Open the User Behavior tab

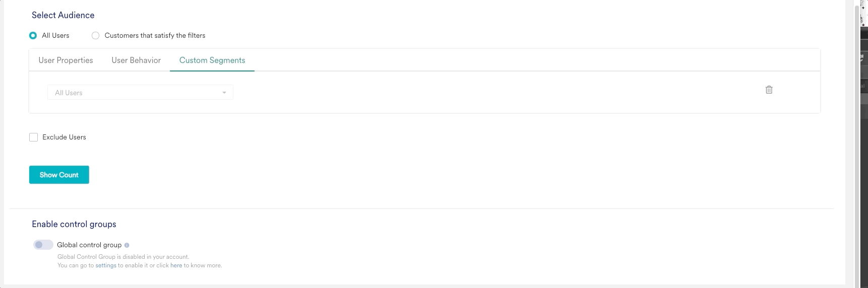click(136, 60)
